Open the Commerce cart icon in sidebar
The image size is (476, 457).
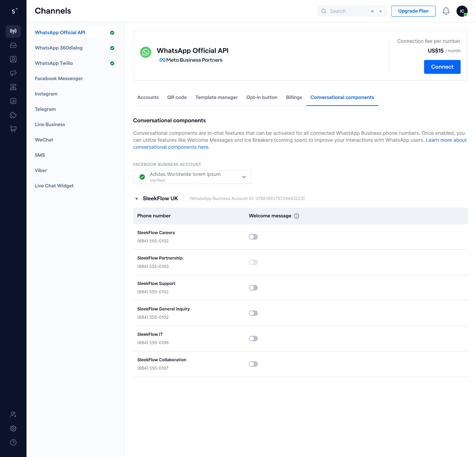pos(13,129)
